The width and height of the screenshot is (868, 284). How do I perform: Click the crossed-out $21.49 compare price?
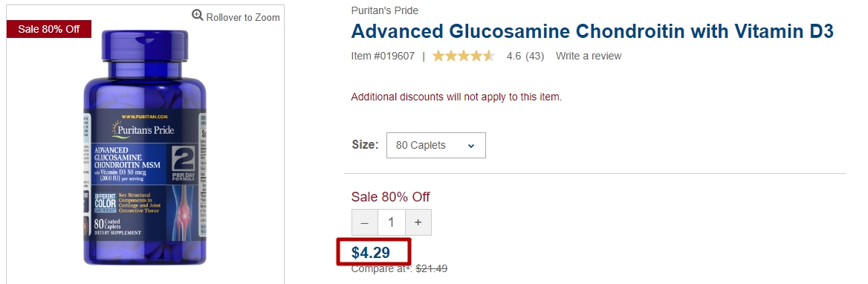tap(432, 268)
